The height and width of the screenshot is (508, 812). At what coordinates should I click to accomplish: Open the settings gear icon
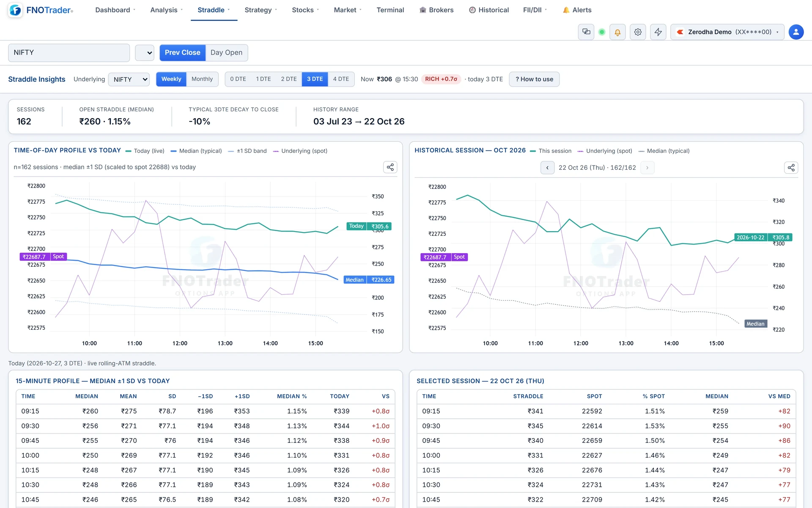pos(638,32)
